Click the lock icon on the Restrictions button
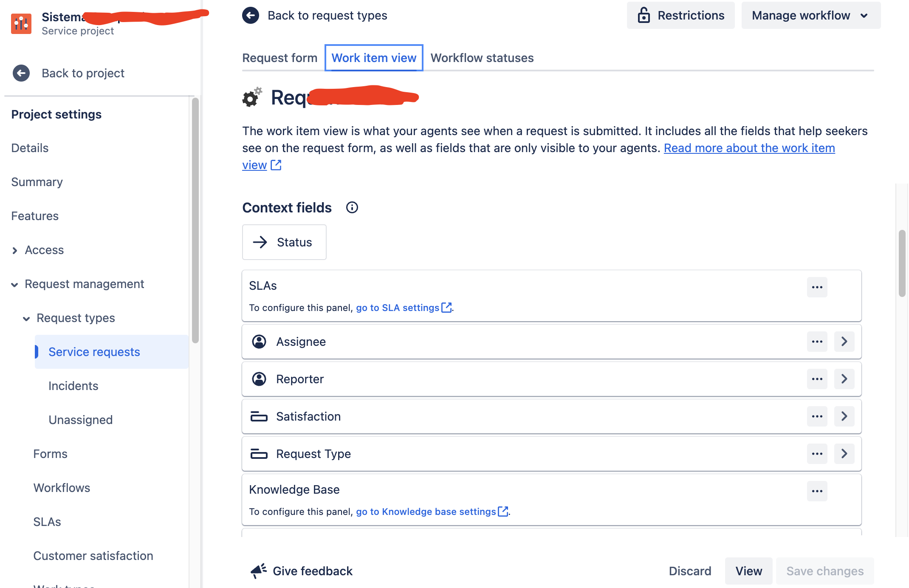The height and width of the screenshot is (588, 909). click(x=644, y=15)
